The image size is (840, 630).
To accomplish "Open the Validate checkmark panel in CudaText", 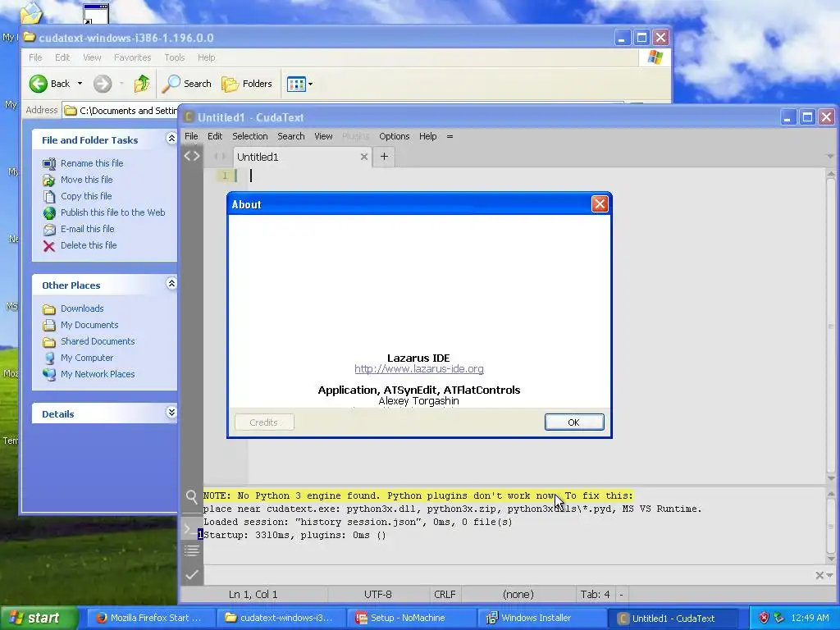I will 192,575.
